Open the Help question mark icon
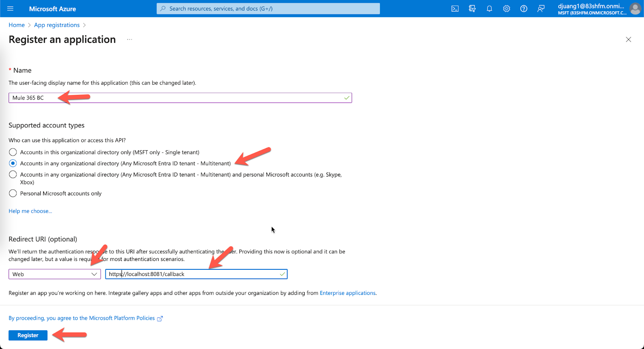 pos(524,8)
